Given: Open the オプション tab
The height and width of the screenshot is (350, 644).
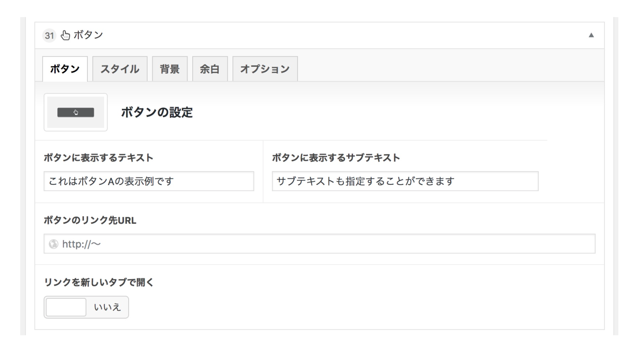Looking at the screenshot, I should tap(265, 69).
